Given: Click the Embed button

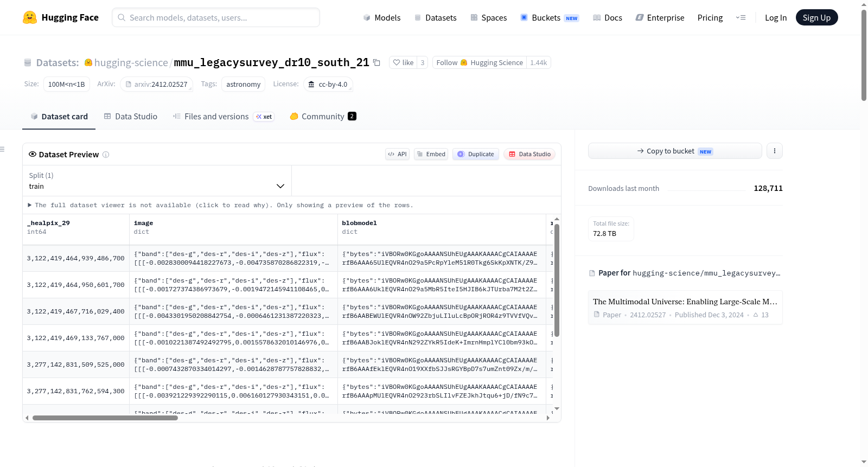Looking at the screenshot, I should (431, 154).
